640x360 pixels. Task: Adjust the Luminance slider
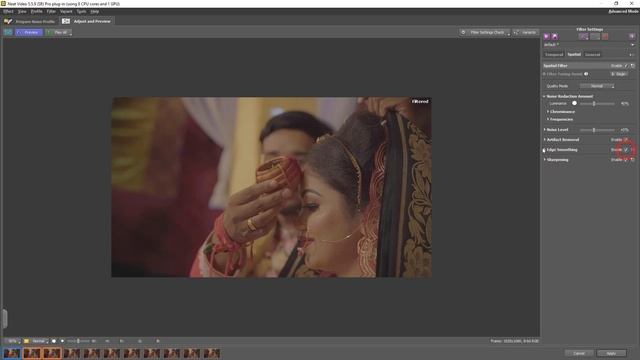coord(597,104)
